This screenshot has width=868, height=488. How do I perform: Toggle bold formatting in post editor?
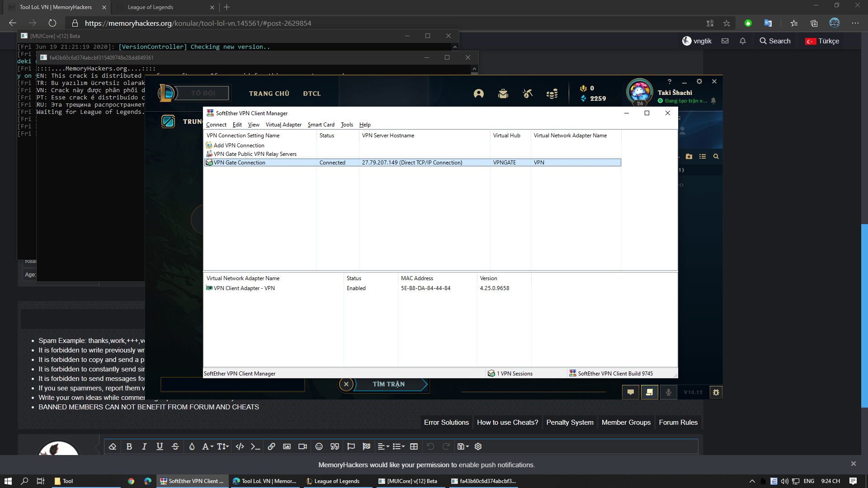(129, 446)
